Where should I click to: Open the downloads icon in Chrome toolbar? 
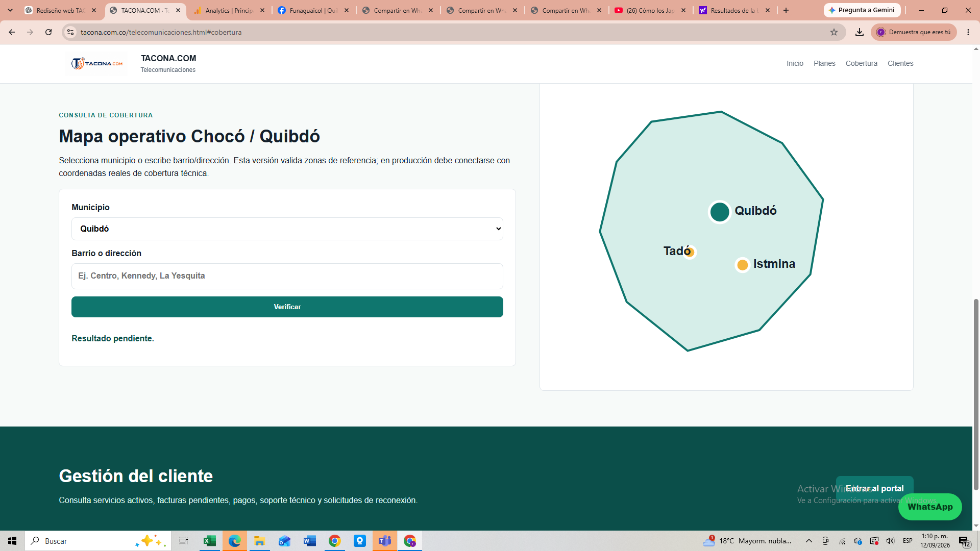point(860,32)
